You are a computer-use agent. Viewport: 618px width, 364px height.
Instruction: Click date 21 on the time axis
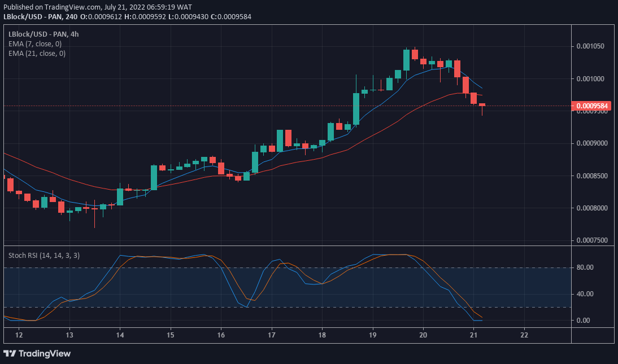pyautogui.click(x=473, y=335)
